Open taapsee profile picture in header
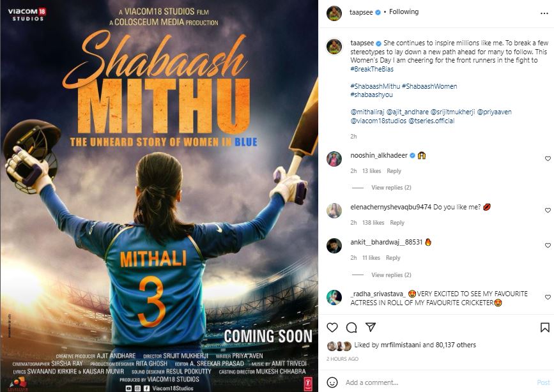 [334, 13]
